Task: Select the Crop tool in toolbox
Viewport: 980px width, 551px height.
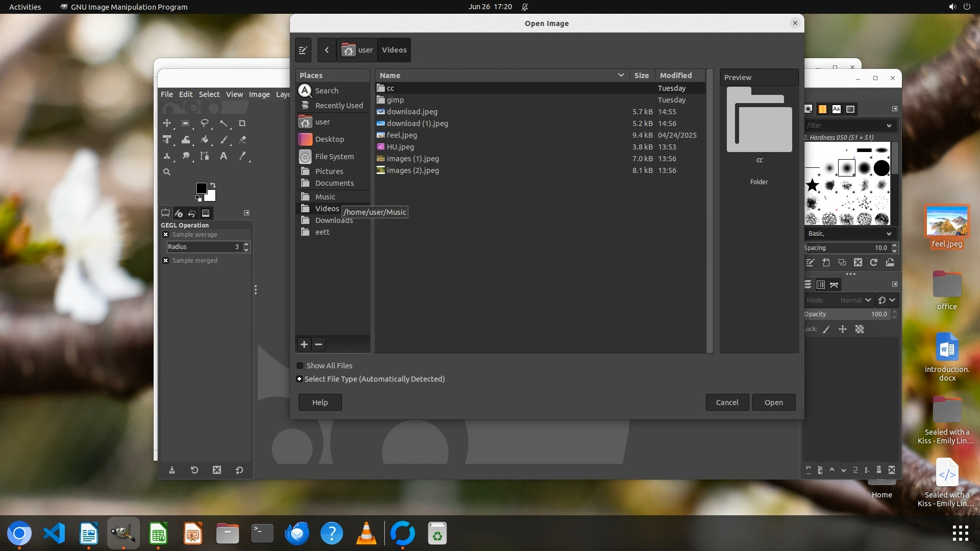Action: pos(242,123)
